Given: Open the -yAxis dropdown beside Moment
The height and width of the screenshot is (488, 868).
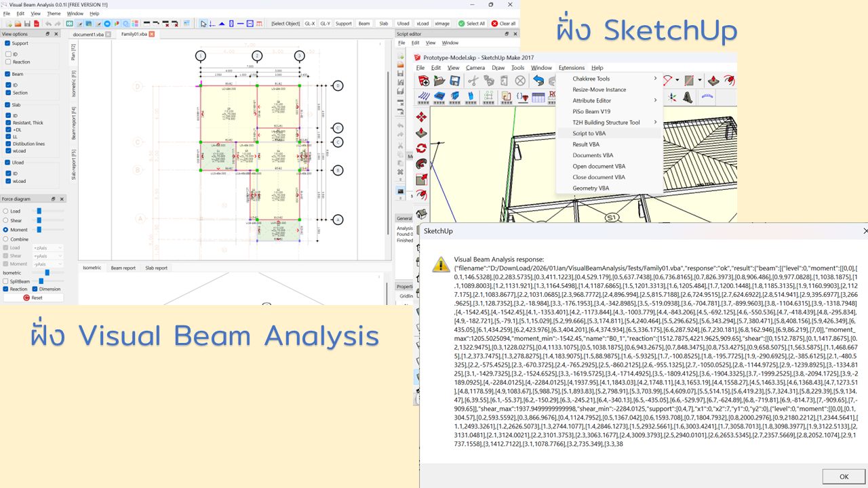Looking at the screenshot, I should tap(47, 264).
